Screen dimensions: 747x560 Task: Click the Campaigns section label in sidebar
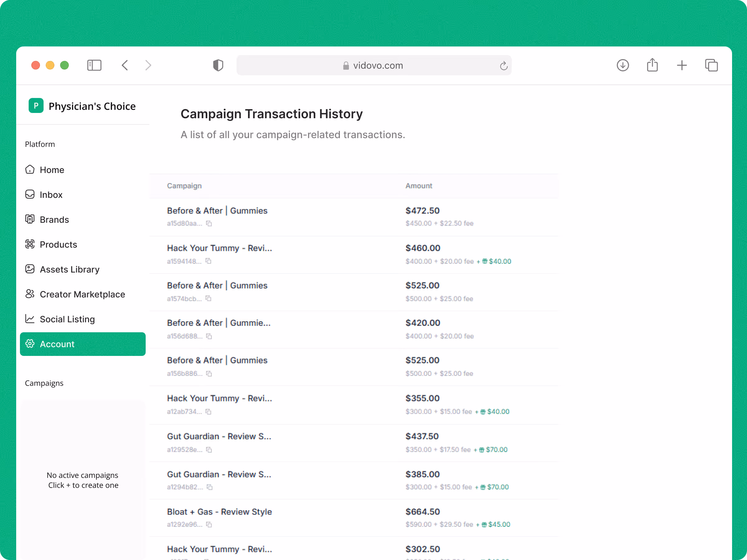point(44,383)
